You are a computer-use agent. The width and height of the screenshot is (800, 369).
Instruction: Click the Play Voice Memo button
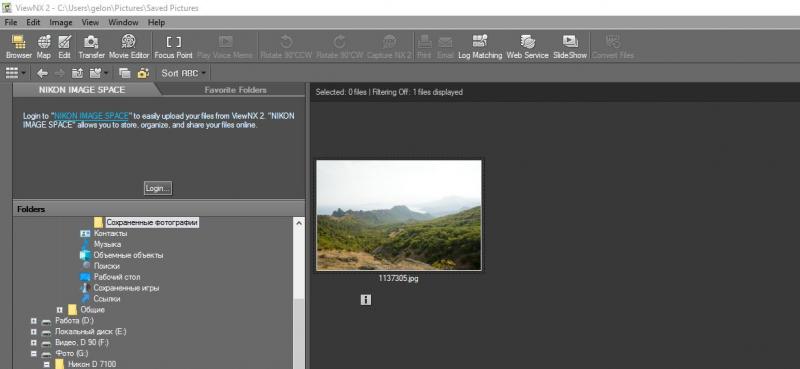click(225, 47)
